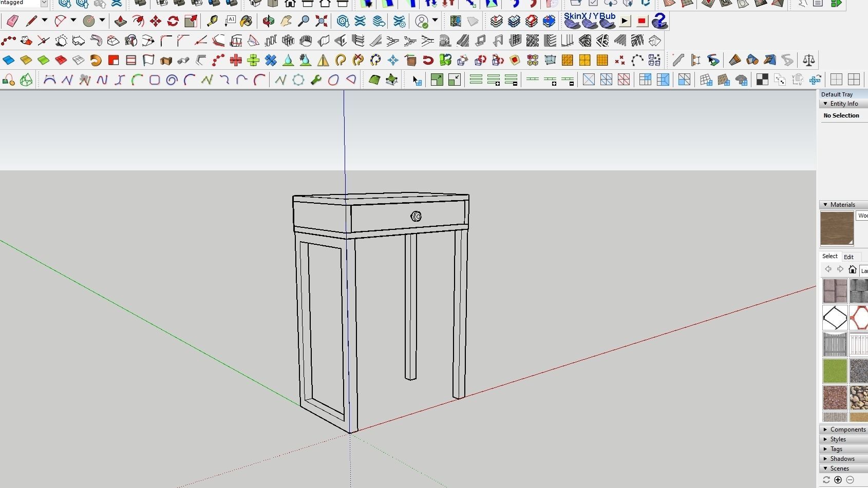The width and height of the screenshot is (868, 488).
Task: Pick the gray picket fence material swatch
Action: (835, 344)
